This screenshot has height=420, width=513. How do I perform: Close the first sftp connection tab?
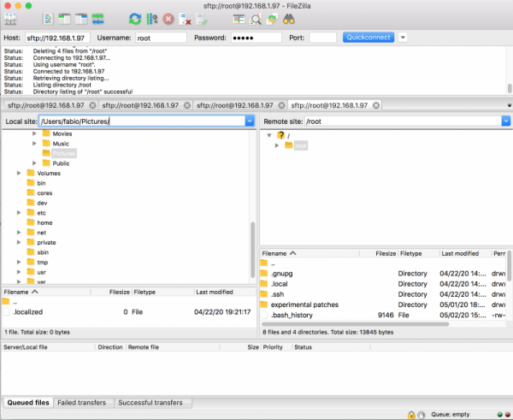[x=92, y=105]
